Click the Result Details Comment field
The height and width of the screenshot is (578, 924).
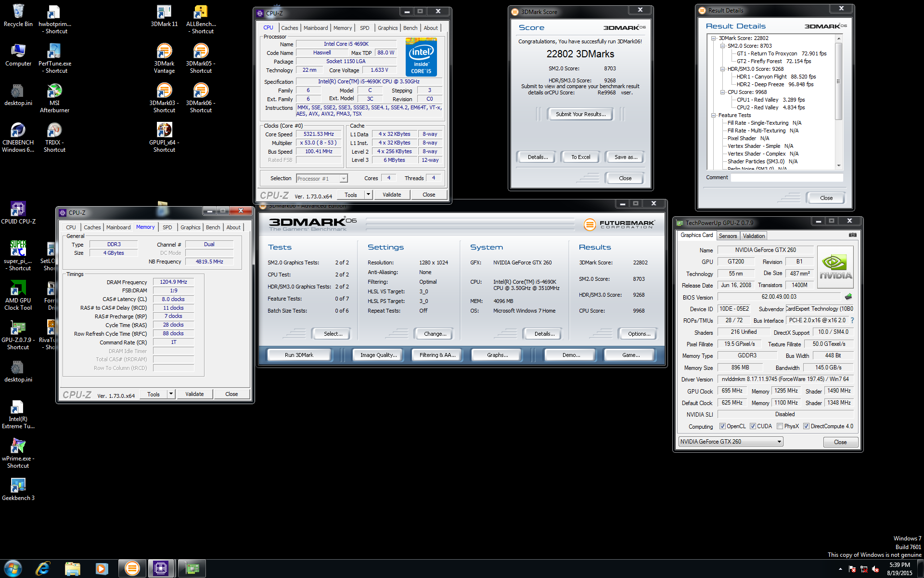pyautogui.click(x=787, y=178)
